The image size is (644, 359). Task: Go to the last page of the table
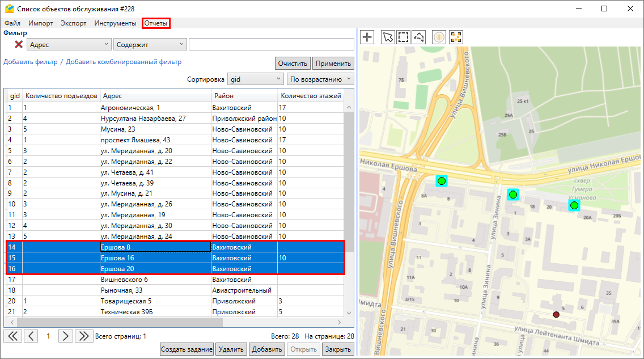(84, 336)
